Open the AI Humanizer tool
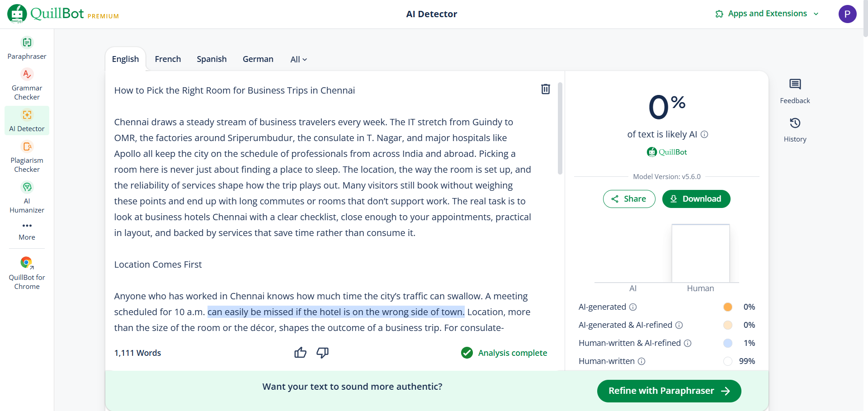Screen dimensions: 868x411 point(27,198)
